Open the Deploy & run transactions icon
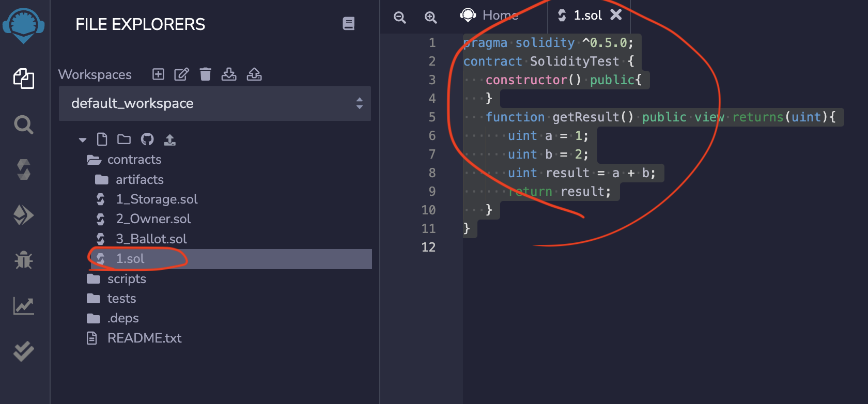 coord(24,215)
